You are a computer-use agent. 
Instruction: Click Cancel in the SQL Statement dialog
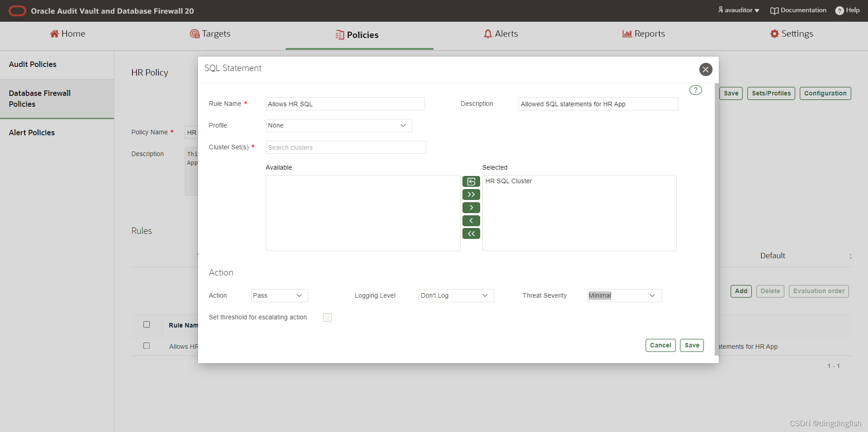[x=660, y=345]
